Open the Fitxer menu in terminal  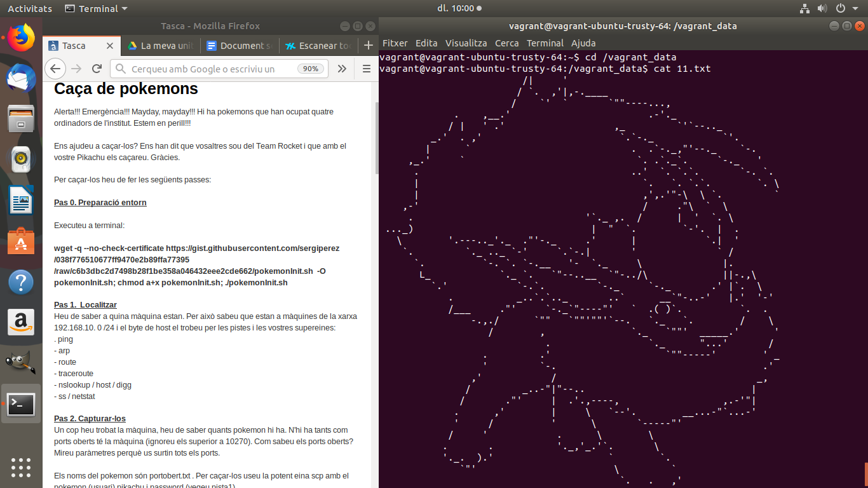click(395, 43)
